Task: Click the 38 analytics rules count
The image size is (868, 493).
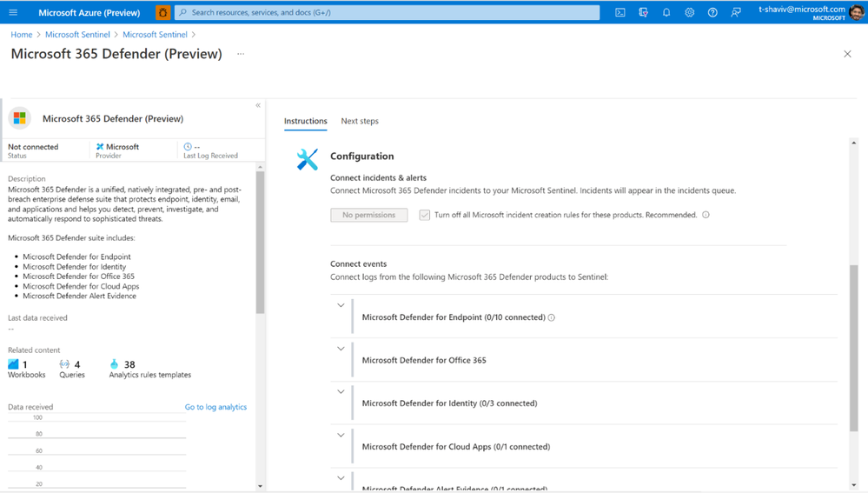Action: [x=129, y=364]
